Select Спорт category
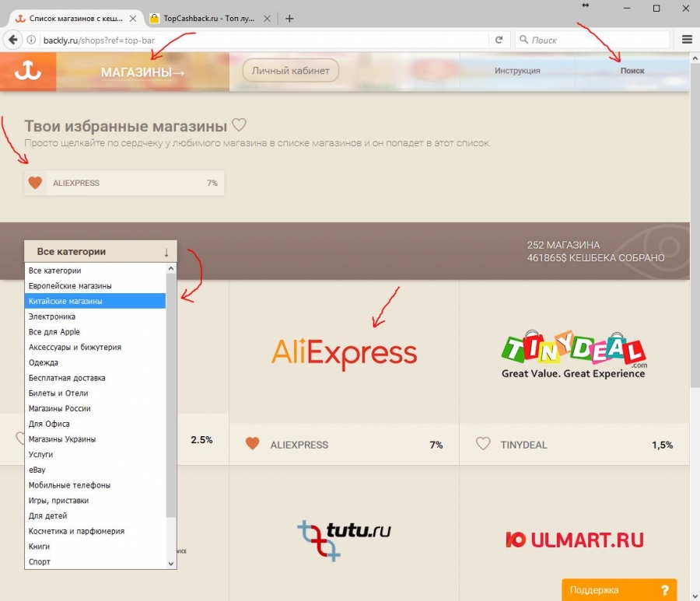 point(95,561)
